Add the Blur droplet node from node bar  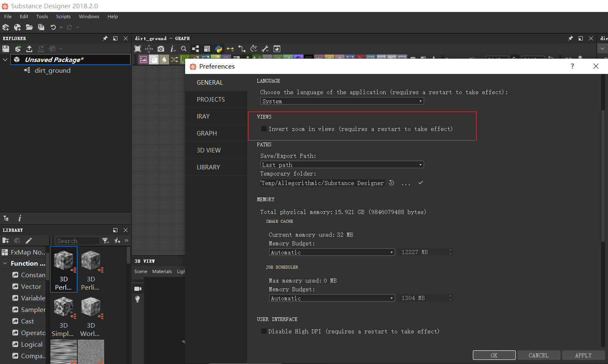click(164, 59)
